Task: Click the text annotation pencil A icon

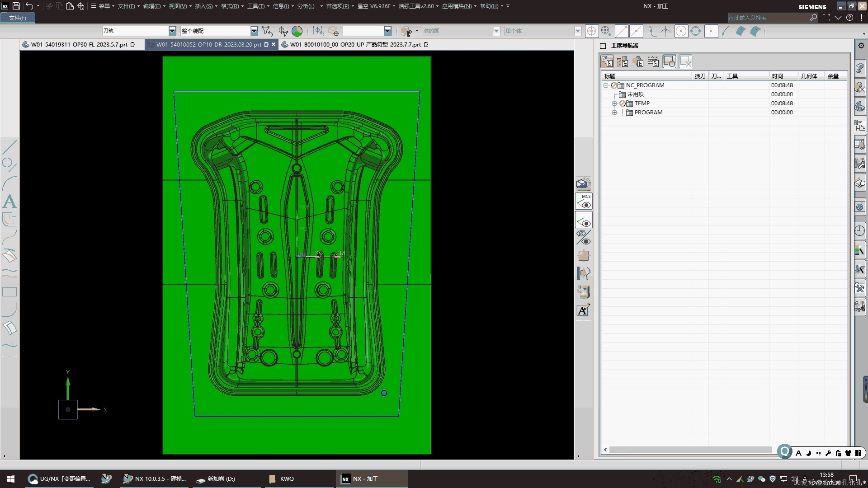Action: point(583,310)
